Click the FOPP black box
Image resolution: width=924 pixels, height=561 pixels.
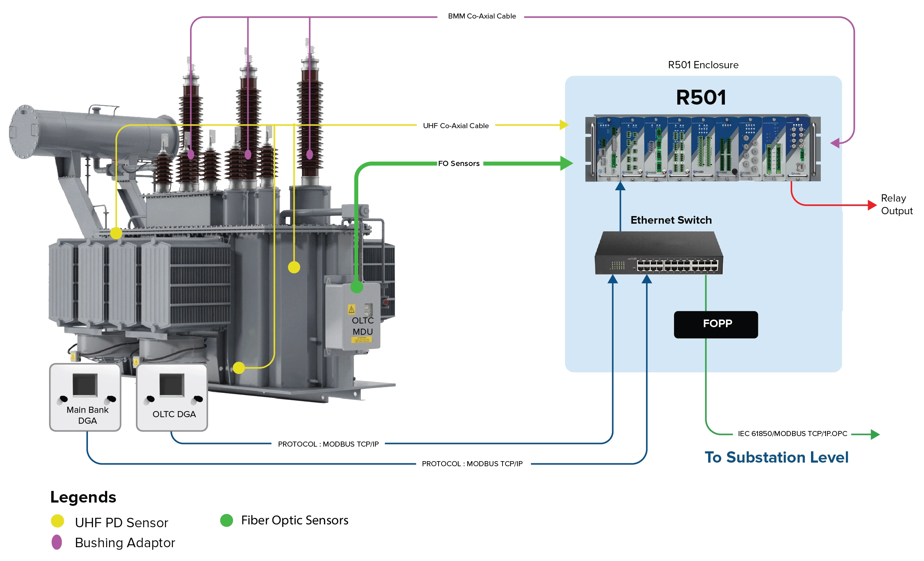[x=715, y=325]
